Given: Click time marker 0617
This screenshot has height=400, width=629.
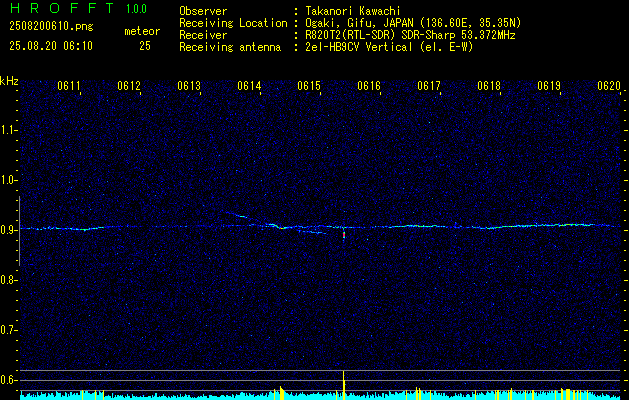Looking at the screenshot, I should [428, 86].
